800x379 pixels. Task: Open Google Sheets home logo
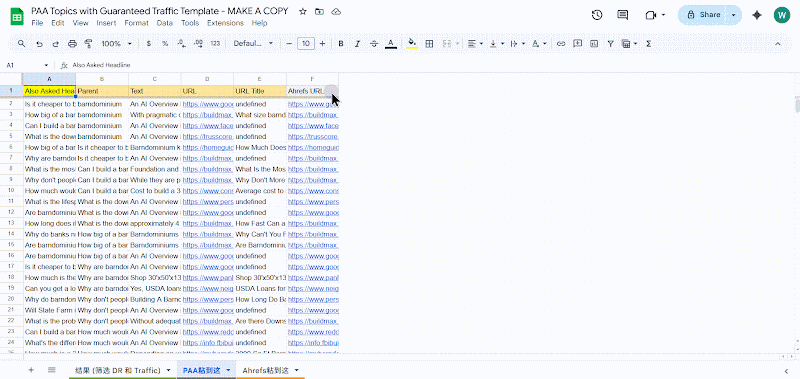coord(16,16)
